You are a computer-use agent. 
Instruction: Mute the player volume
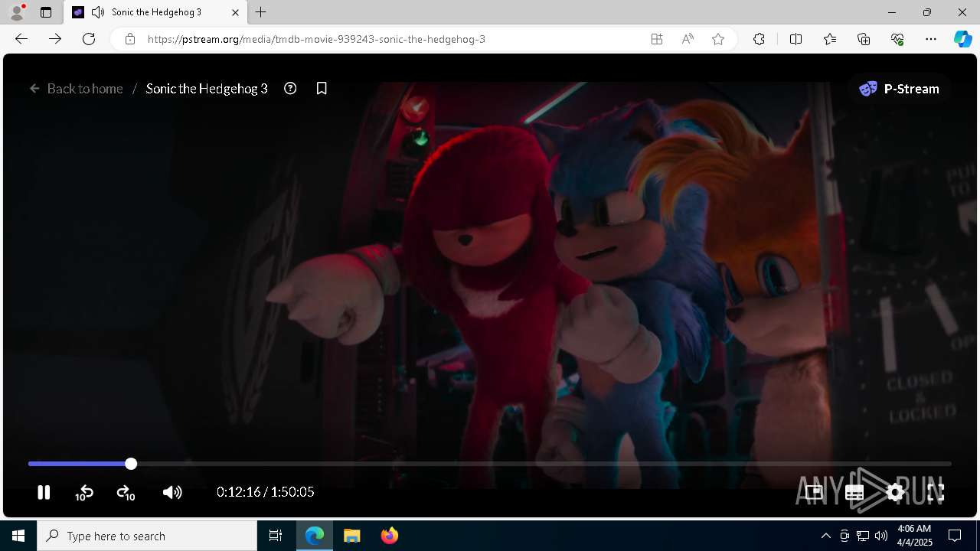coord(172,492)
